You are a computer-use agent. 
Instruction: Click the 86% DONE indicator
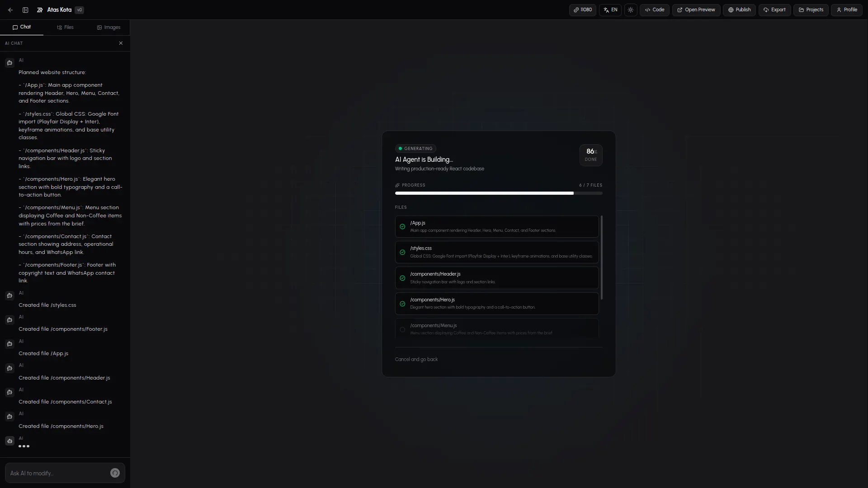coord(591,155)
